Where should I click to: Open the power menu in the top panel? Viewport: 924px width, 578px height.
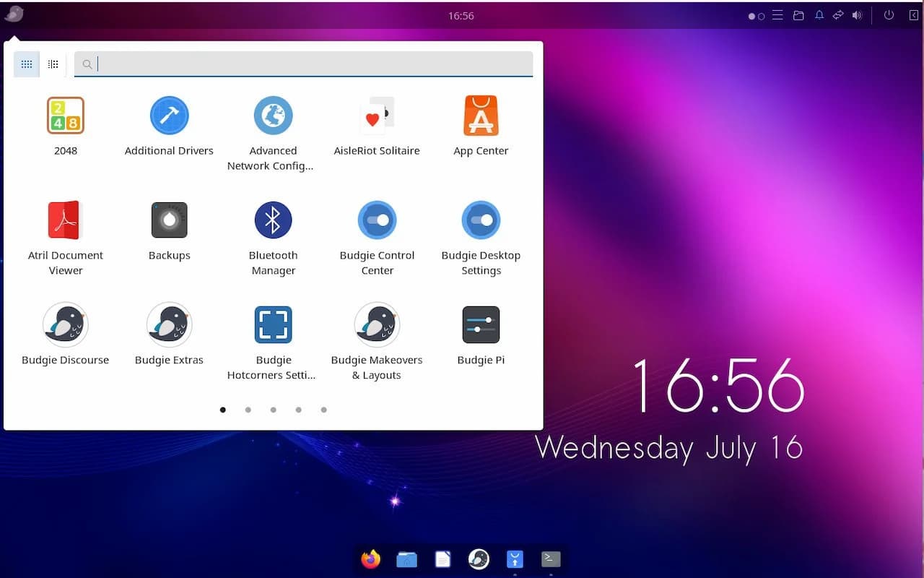coord(889,15)
